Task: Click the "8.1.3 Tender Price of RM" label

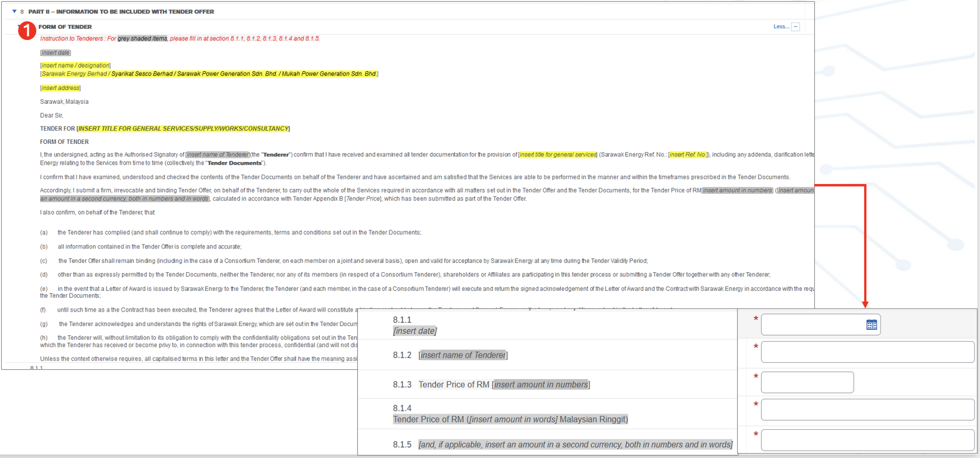Action: pos(491,384)
